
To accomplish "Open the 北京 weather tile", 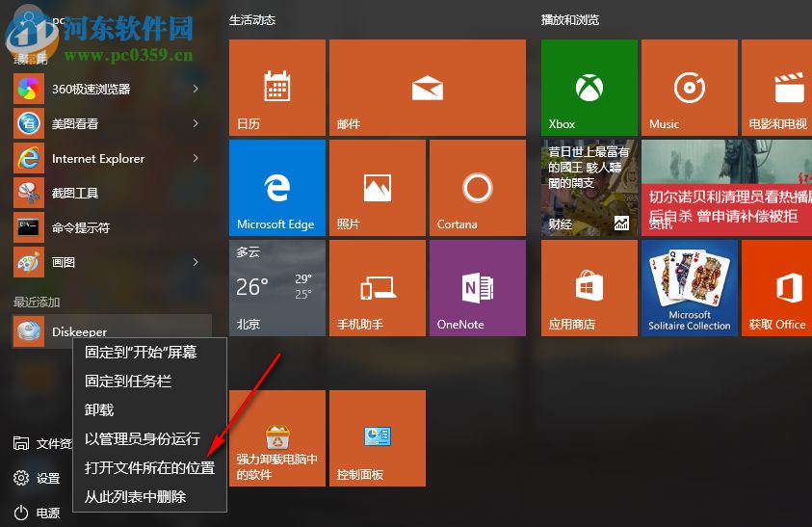I will (277, 288).
